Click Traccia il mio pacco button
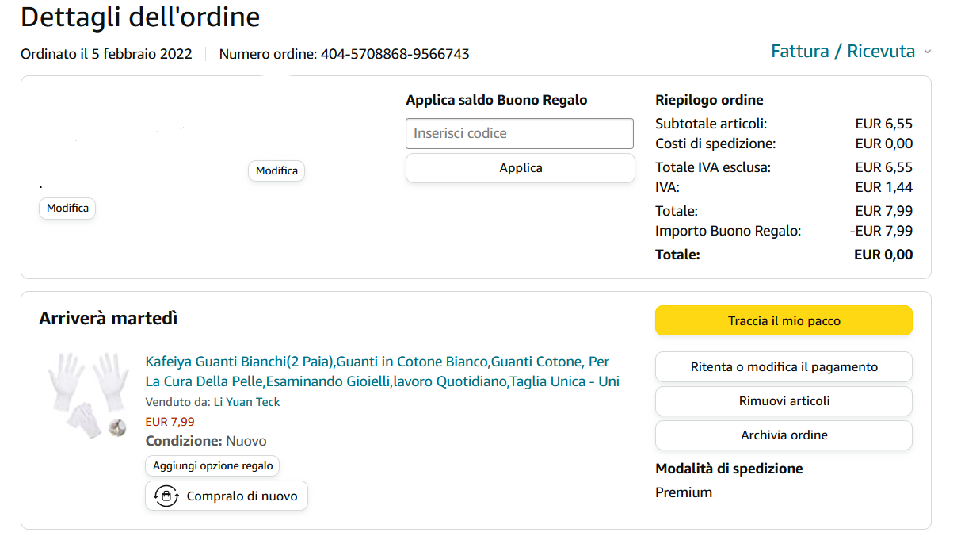 [x=784, y=321]
